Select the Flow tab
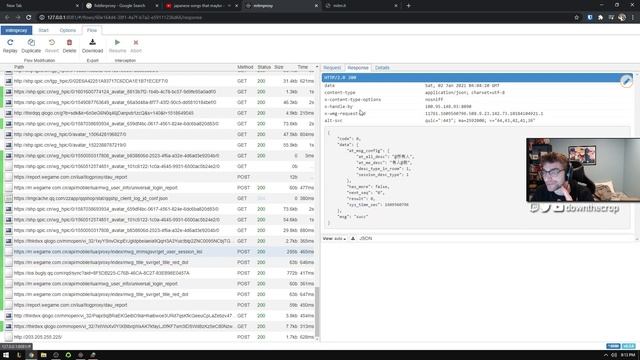Image resolution: width=640 pixels, height=360 pixels. 92,30
